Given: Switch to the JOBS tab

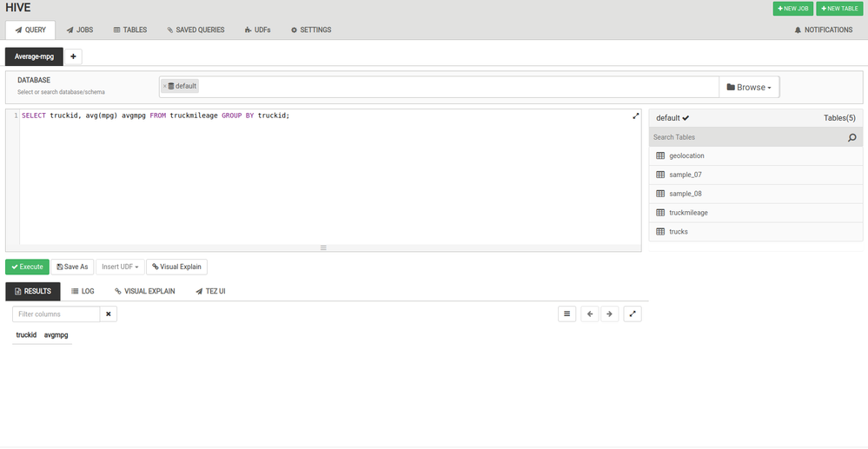Looking at the screenshot, I should (x=80, y=30).
